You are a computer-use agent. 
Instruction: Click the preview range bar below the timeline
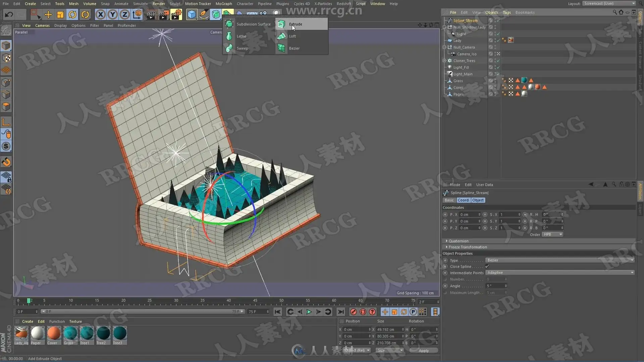[x=143, y=312]
